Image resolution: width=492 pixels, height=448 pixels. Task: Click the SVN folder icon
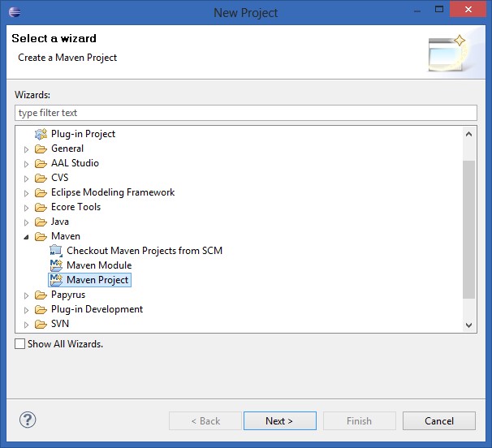click(x=41, y=325)
